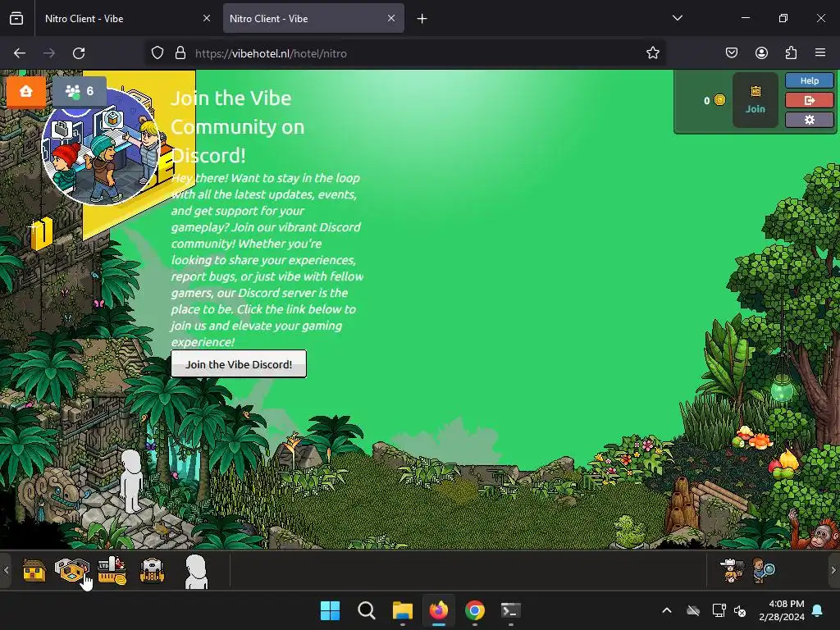Screen dimensions: 840x630
Task: Reload the page
Action: (x=79, y=53)
